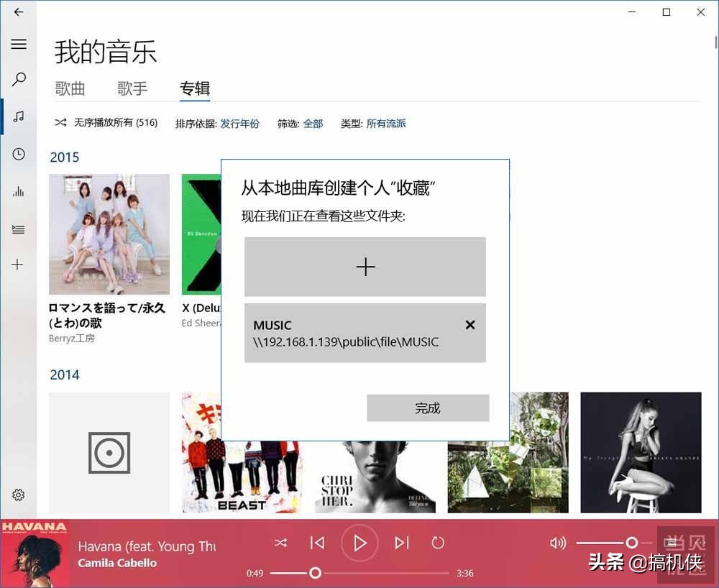
Task: Switch to the 歌曲 tab
Action: pyautogui.click(x=70, y=88)
